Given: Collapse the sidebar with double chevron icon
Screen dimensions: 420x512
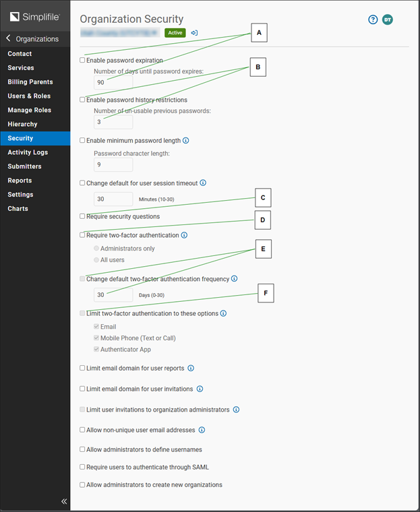Looking at the screenshot, I should pos(64,501).
